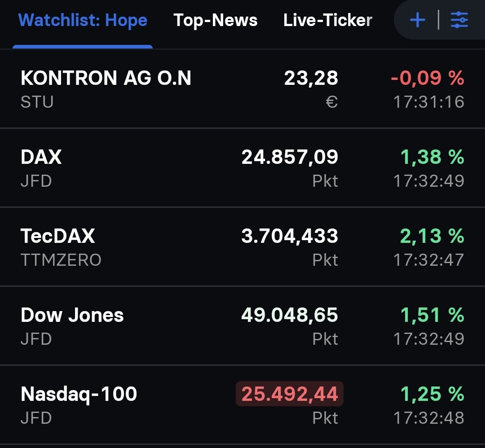
Task: Click the plus icon to add a stock
Action: pyautogui.click(x=417, y=20)
